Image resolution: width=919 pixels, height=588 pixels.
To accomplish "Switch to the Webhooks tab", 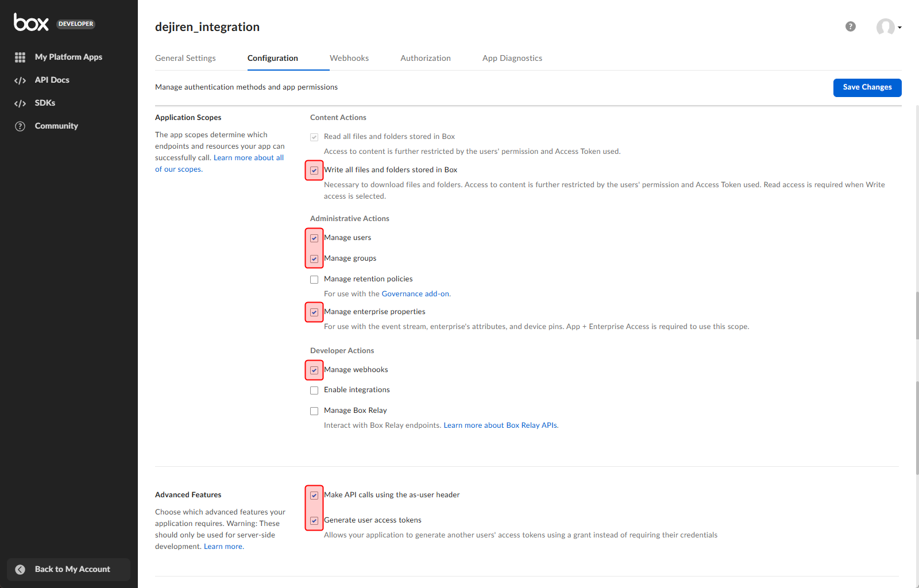I will [349, 58].
